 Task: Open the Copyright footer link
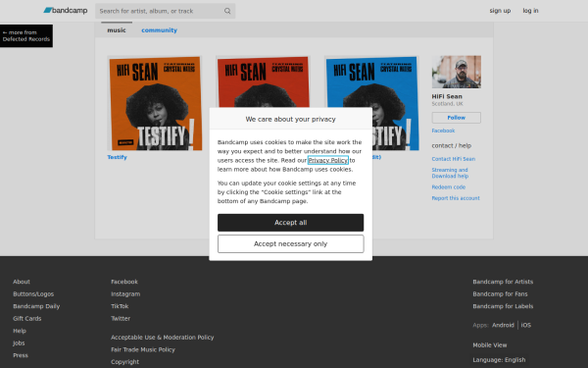click(x=124, y=361)
